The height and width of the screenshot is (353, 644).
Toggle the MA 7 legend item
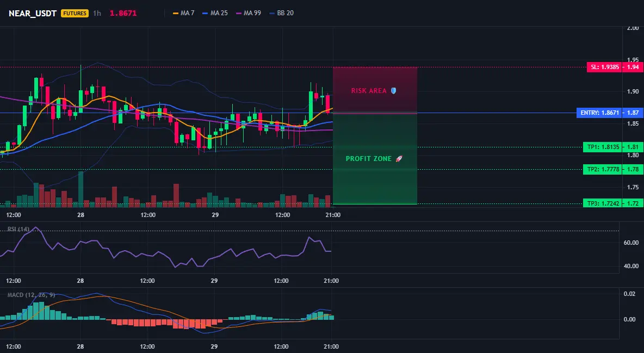click(184, 13)
